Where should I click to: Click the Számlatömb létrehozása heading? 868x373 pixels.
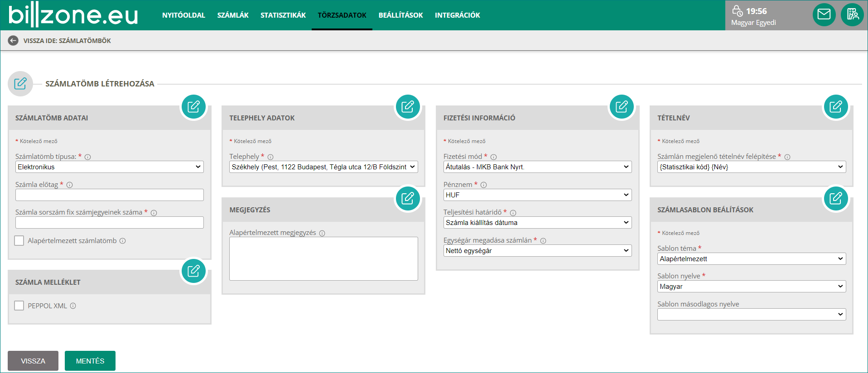[x=100, y=84]
